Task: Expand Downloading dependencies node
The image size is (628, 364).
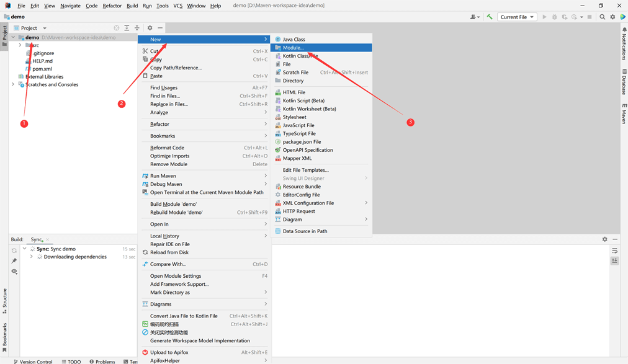Action: 32,257
